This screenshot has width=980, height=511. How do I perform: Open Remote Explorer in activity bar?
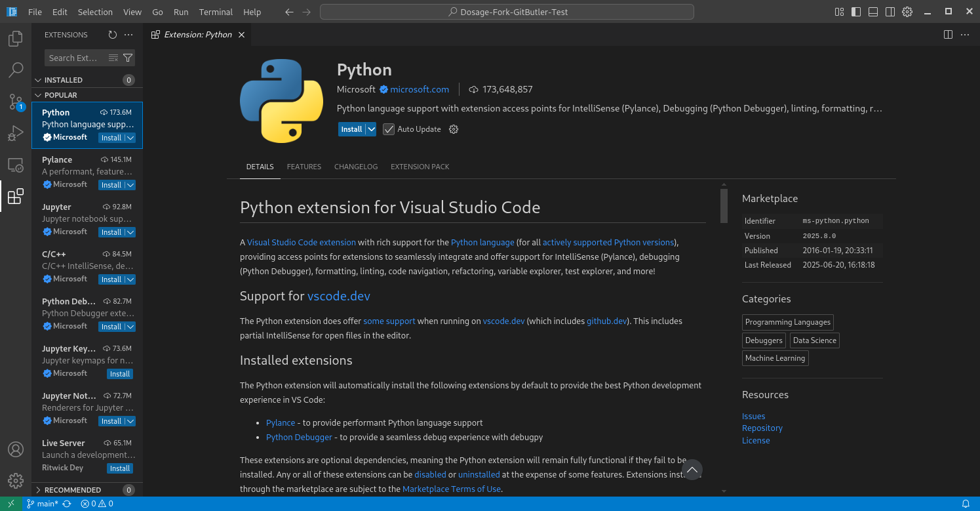tap(16, 165)
